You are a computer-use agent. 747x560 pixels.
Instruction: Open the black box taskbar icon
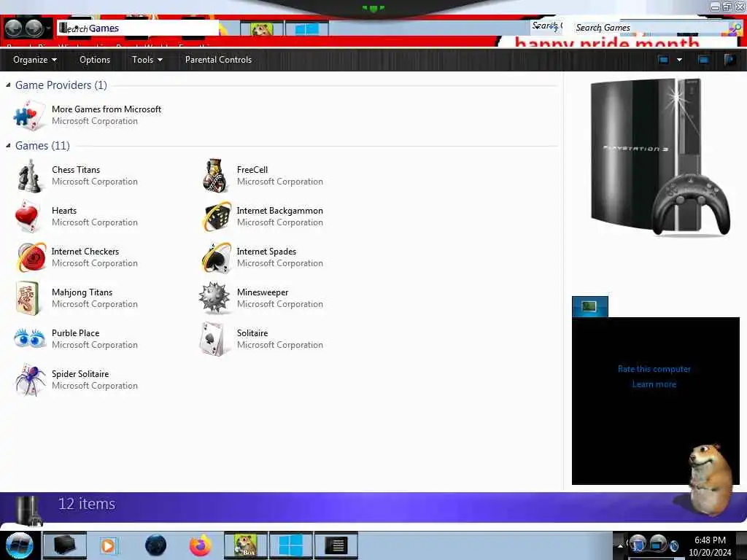(x=65, y=545)
